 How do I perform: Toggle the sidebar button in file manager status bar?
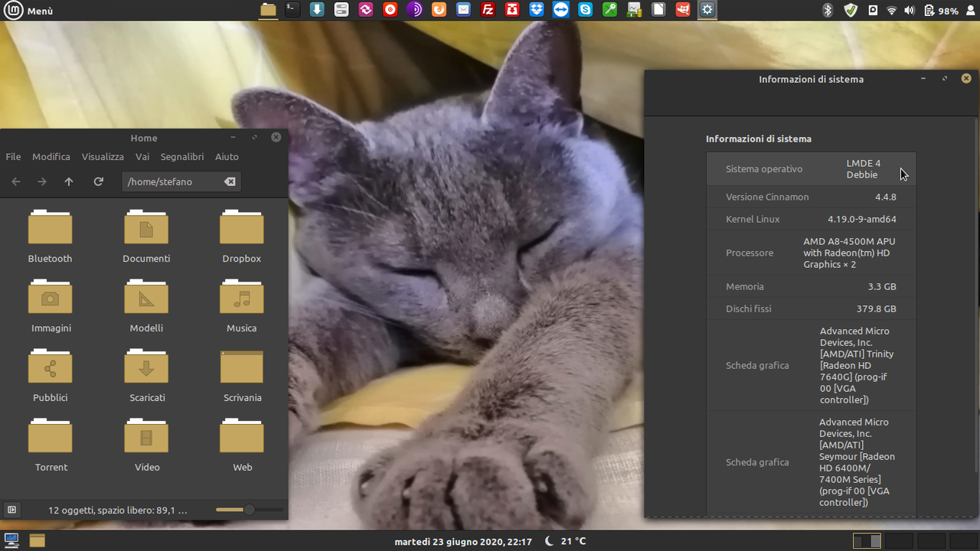point(11,510)
